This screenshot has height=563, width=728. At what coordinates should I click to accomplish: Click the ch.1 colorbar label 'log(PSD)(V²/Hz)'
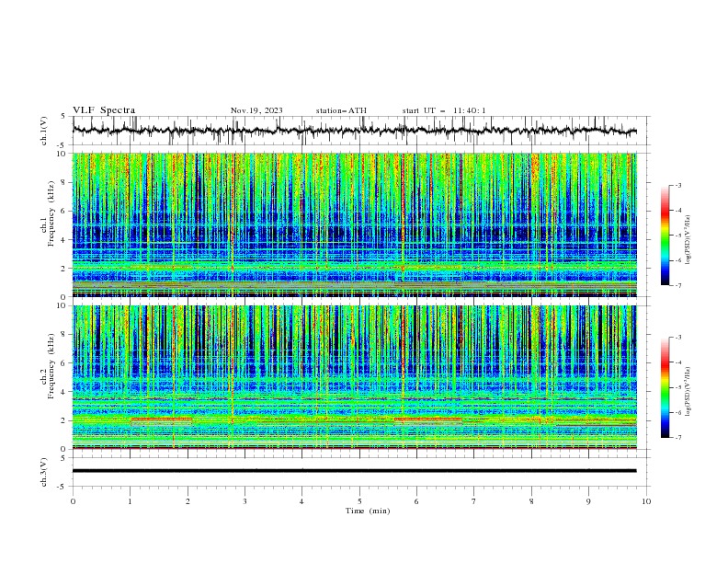pos(688,240)
